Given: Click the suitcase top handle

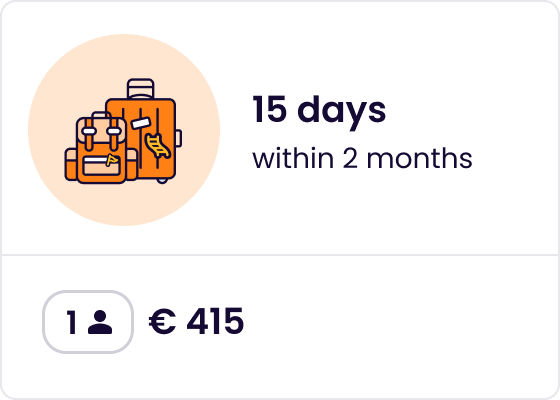Looking at the screenshot, I should (141, 89).
